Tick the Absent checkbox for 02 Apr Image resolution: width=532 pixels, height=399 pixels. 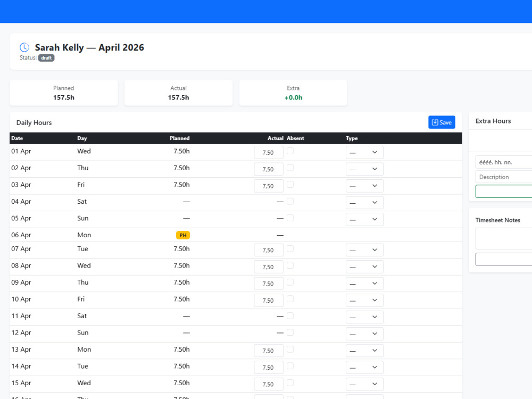(x=290, y=168)
